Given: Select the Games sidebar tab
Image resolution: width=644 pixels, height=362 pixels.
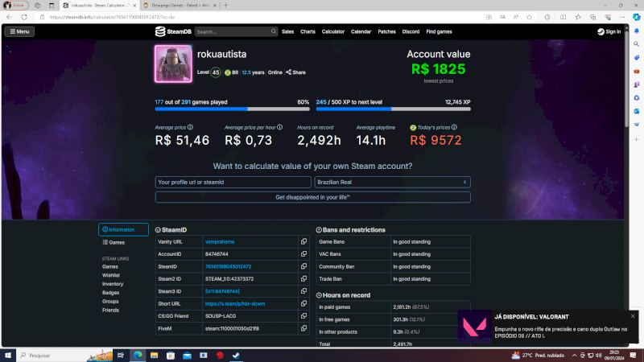Looking at the screenshot, I should pos(114,243).
